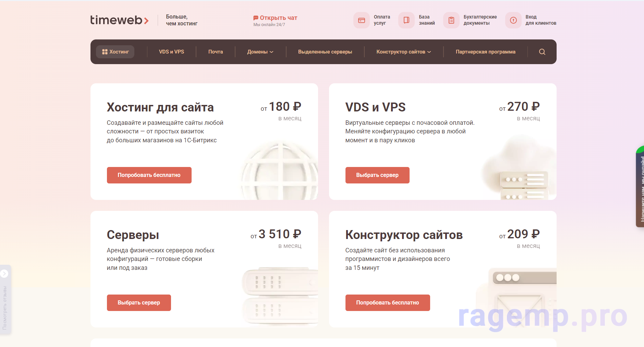Click the chat bubble icon
The image size is (644, 347).
tap(256, 18)
